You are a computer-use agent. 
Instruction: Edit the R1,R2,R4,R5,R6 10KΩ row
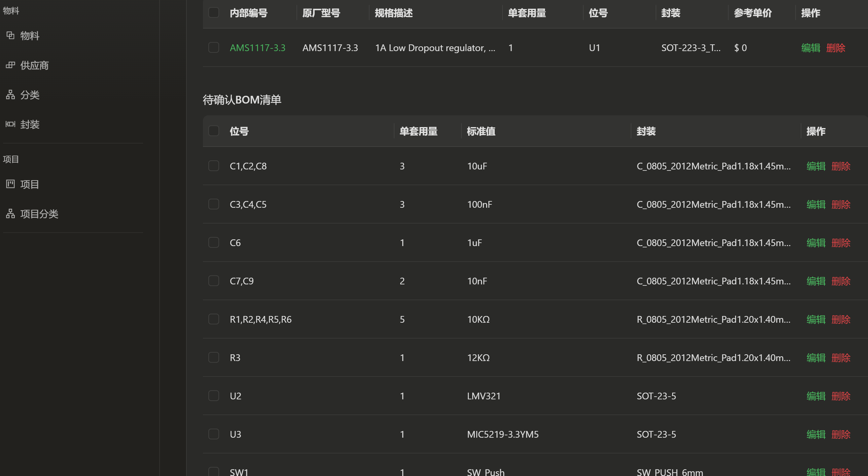[x=816, y=319]
